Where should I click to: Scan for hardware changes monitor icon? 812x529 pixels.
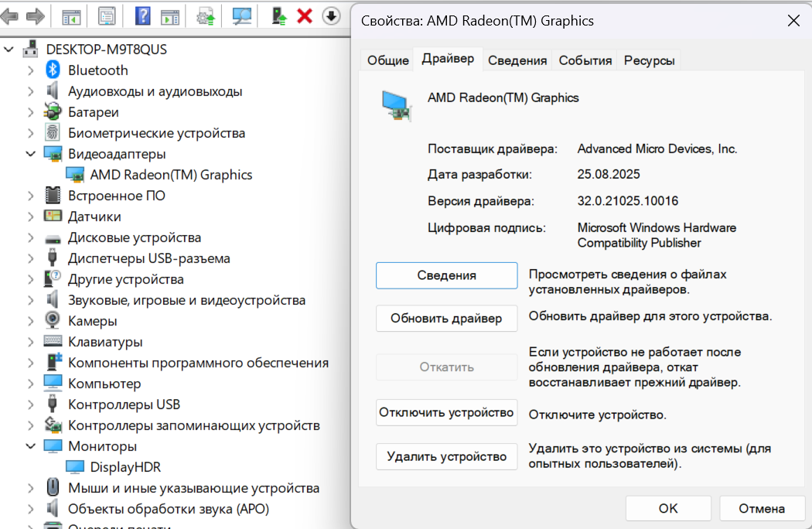(x=241, y=16)
